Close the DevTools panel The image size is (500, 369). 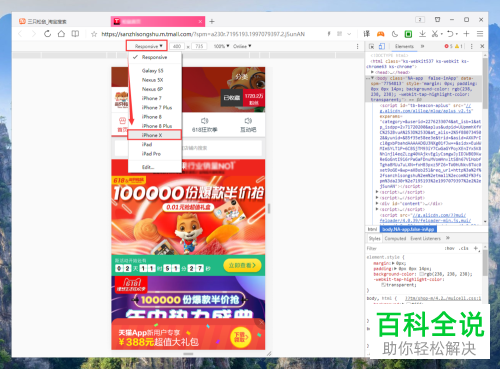click(482, 46)
